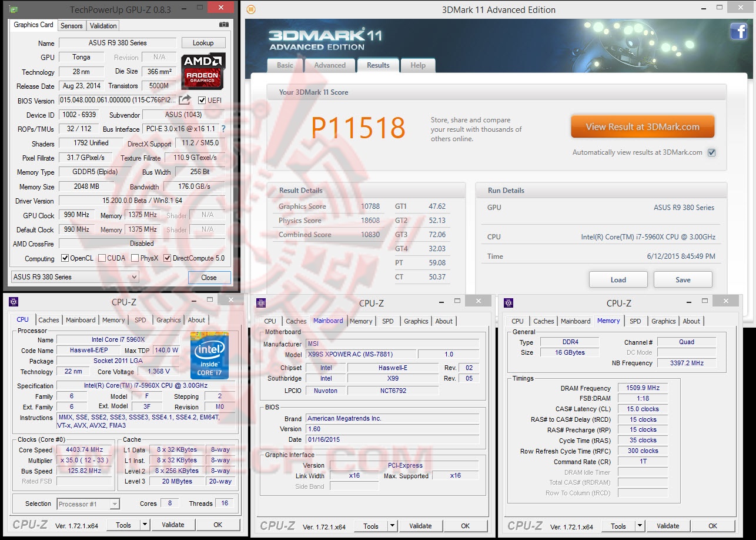
Task: Click the GPU-Z BIOS Version field
Action: [x=118, y=100]
